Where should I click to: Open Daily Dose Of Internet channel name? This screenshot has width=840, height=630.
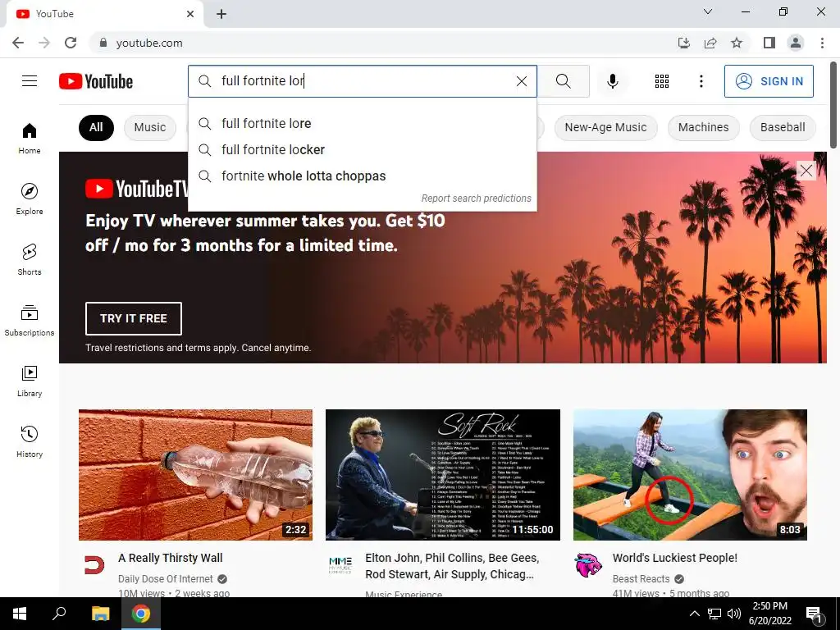coord(166,578)
